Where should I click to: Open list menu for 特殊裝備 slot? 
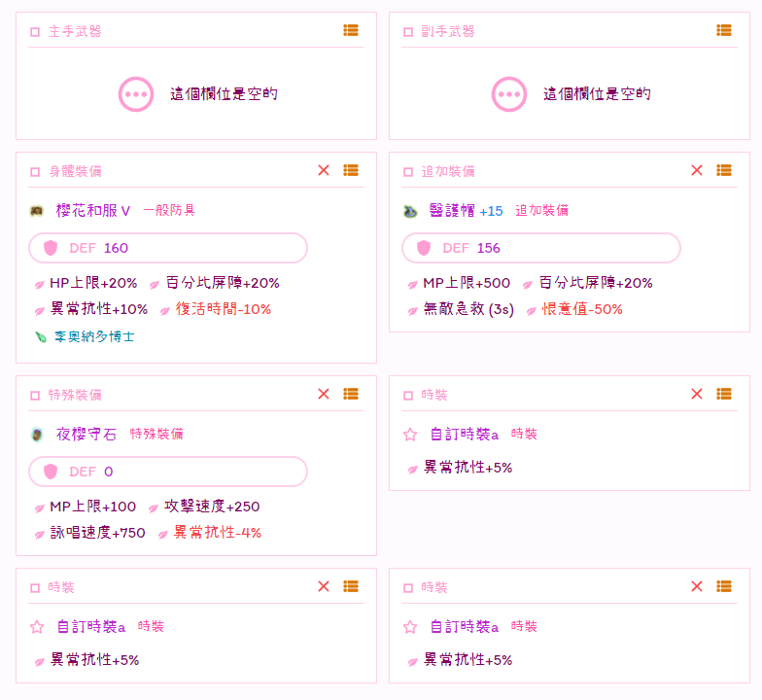pyautogui.click(x=351, y=394)
